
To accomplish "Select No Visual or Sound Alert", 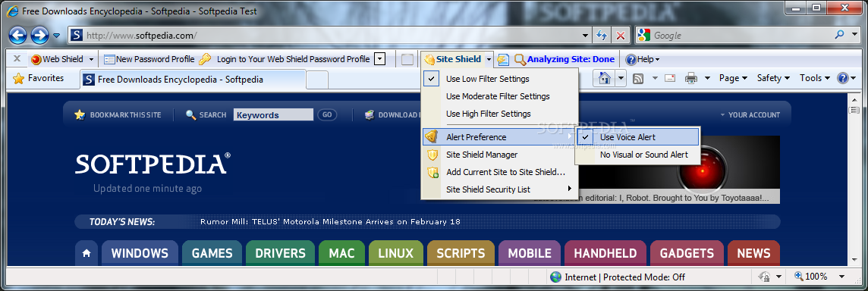I will click(637, 155).
